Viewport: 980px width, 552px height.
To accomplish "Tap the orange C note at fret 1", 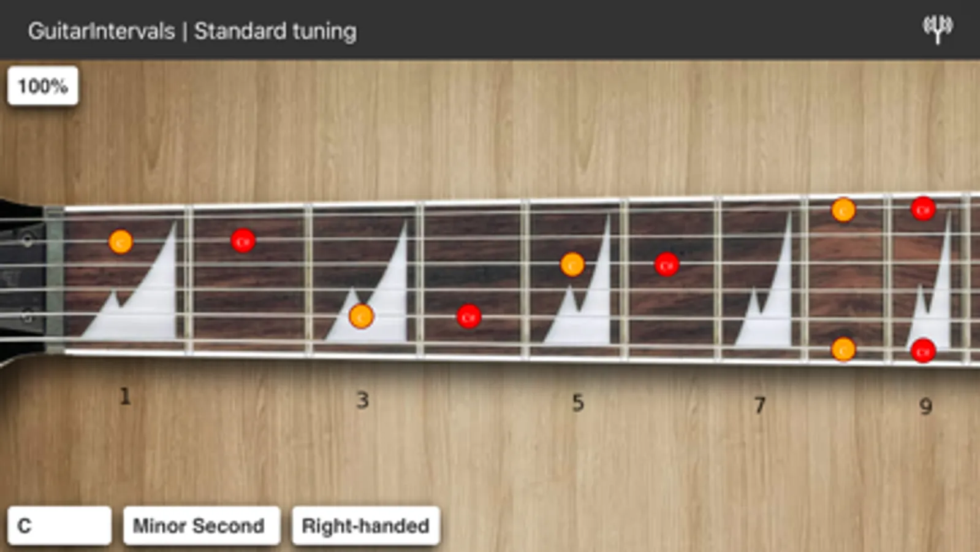I will click(x=121, y=242).
